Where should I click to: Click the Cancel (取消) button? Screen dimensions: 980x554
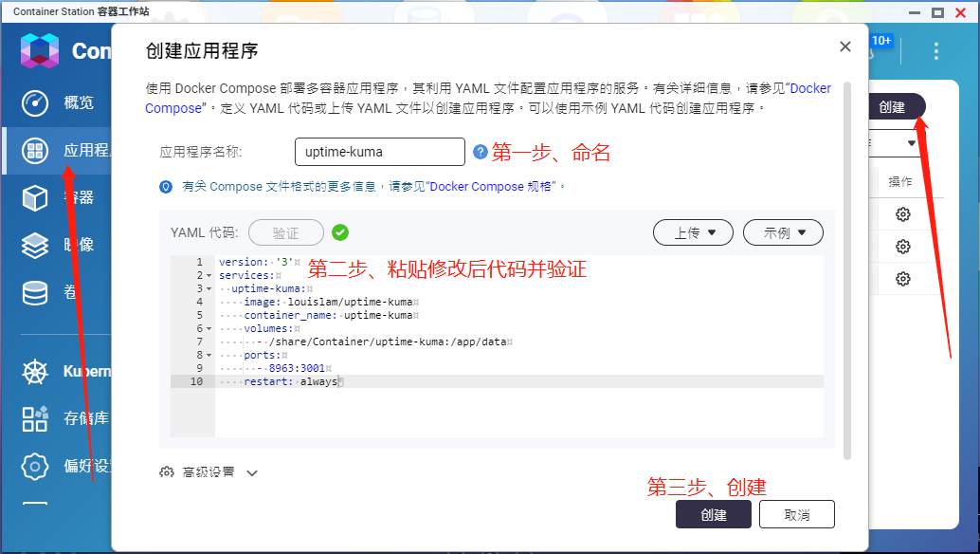click(x=797, y=514)
